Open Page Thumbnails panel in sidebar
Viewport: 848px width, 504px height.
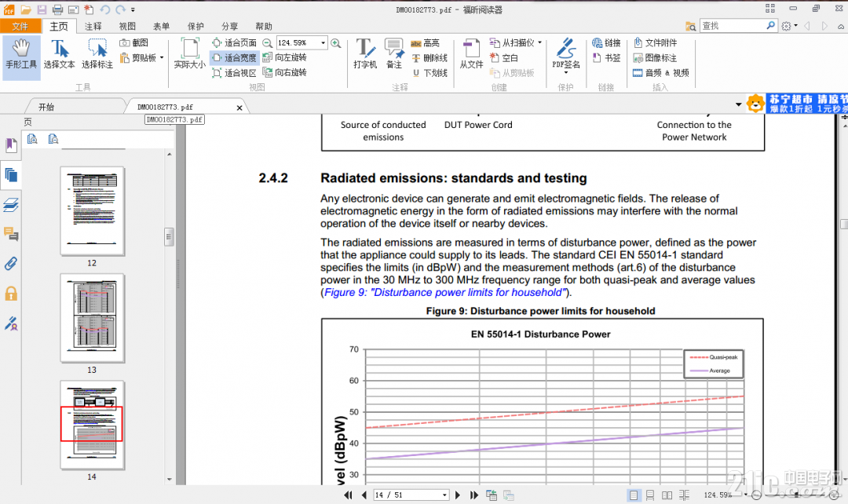[x=11, y=175]
